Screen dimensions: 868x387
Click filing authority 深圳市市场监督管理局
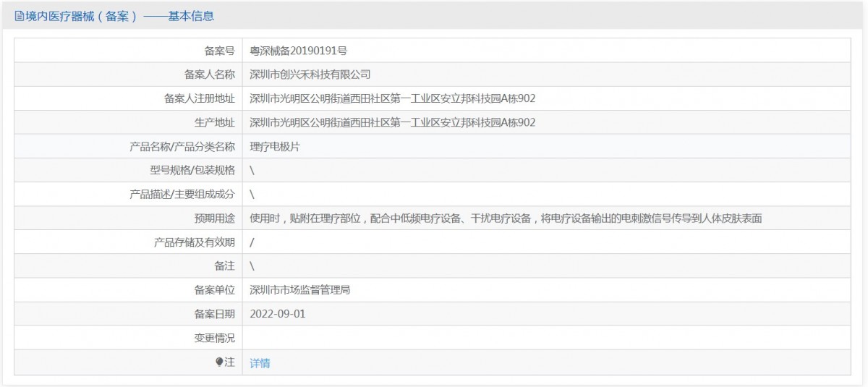tap(300, 289)
